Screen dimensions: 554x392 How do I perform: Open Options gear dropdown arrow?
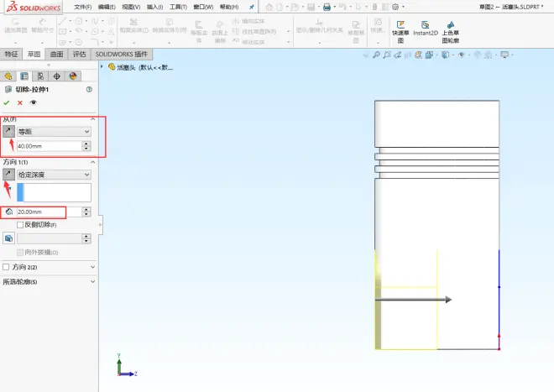pos(403,7)
